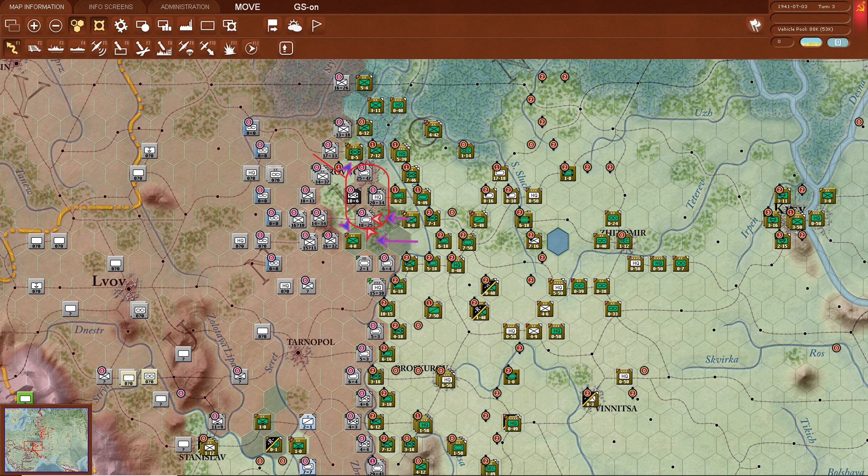Open the ADMINISTRATION tab
The height and width of the screenshot is (476, 868).
pos(185,7)
